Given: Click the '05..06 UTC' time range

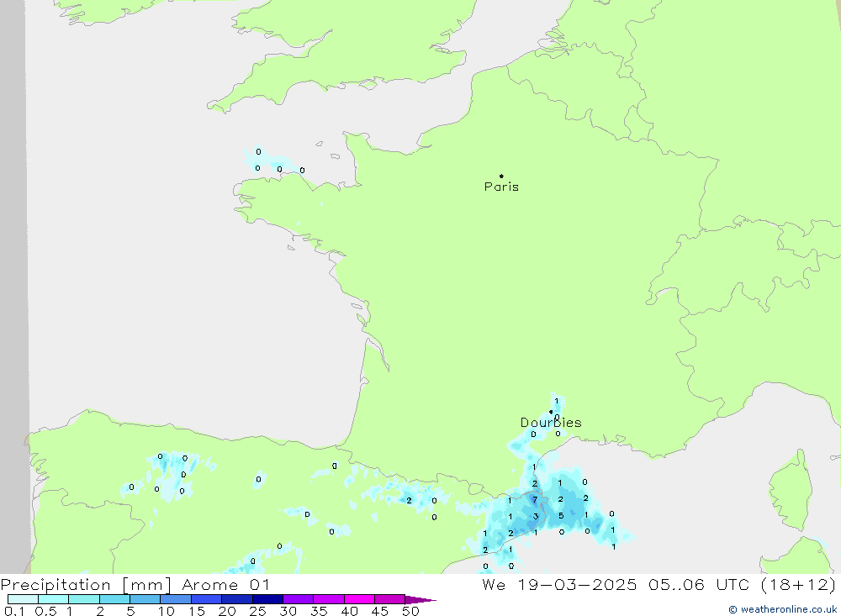Looking at the screenshot, I should tap(698, 585).
